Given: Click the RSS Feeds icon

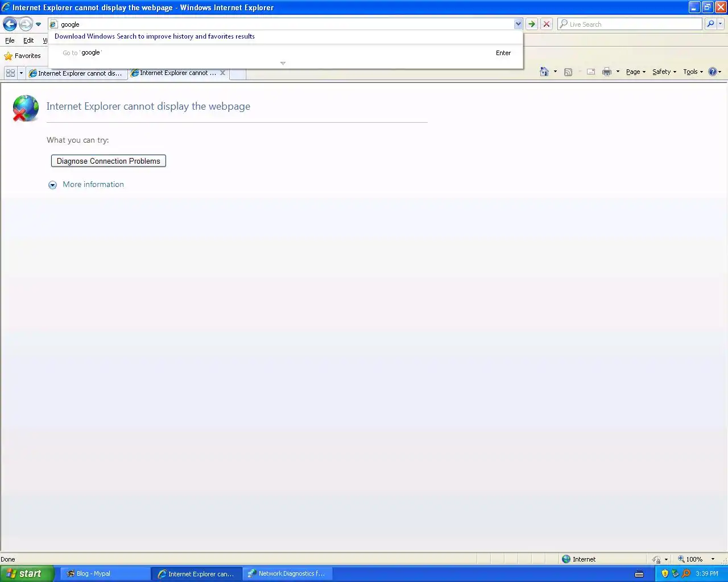Looking at the screenshot, I should pyautogui.click(x=568, y=72).
